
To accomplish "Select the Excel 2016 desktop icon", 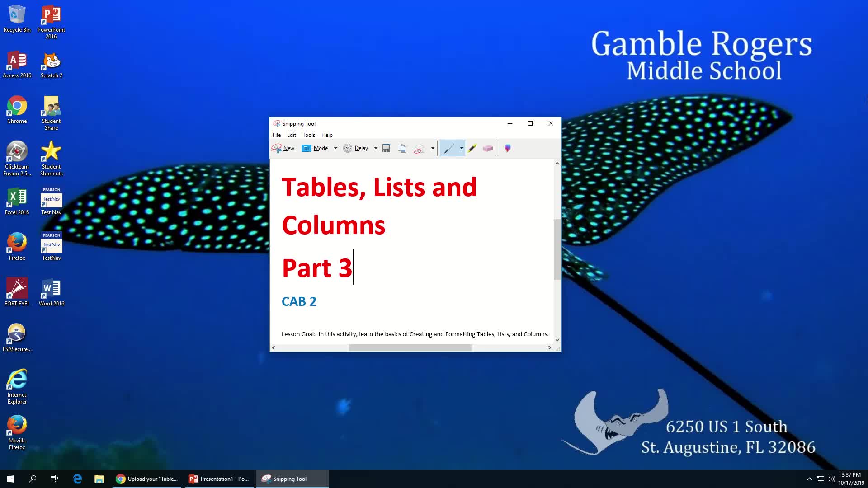I will coord(17,201).
